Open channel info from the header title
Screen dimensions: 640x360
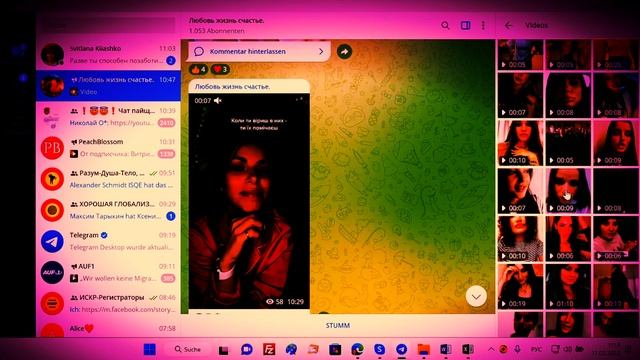pyautogui.click(x=227, y=20)
